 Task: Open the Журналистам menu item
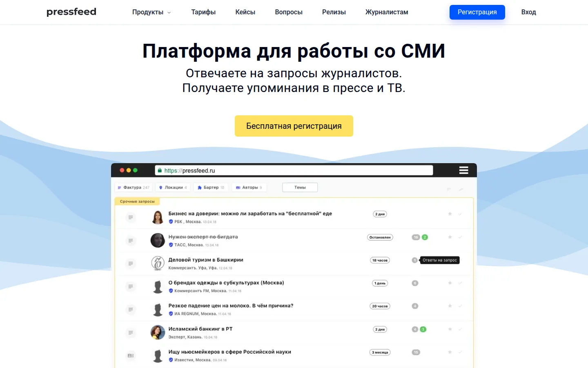coord(387,12)
